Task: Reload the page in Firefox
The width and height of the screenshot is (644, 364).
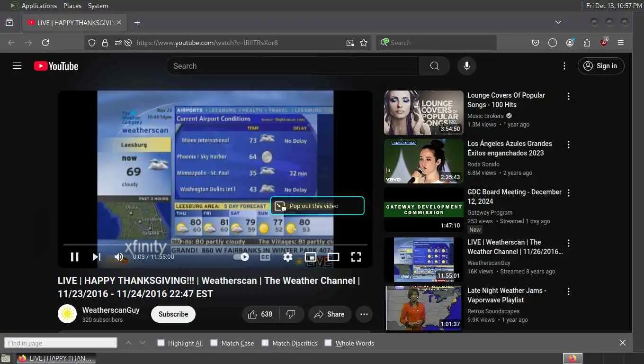Action: 45,43
